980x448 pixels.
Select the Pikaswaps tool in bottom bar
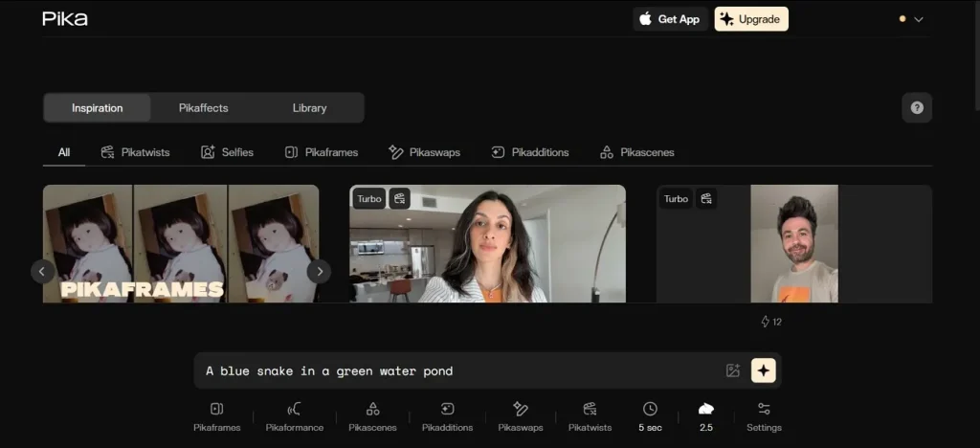[521, 417]
